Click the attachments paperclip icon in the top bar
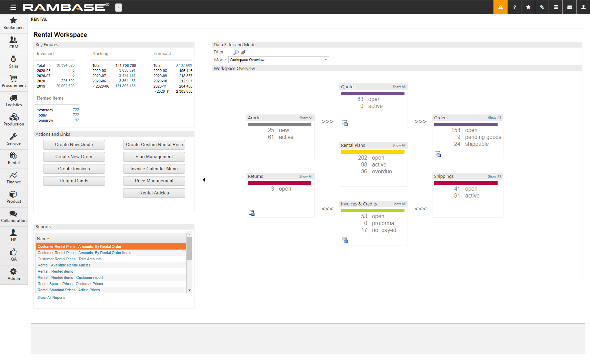This screenshot has height=364, width=590. (542, 7)
